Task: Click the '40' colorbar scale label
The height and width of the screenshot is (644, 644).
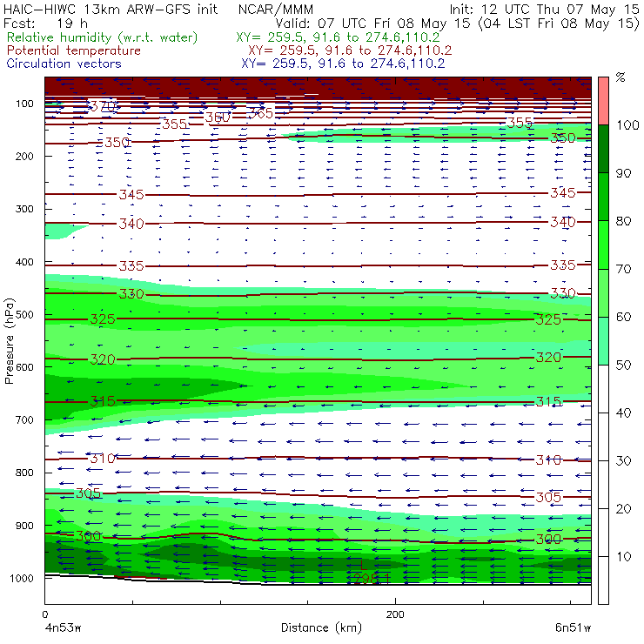Action: point(623,413)
